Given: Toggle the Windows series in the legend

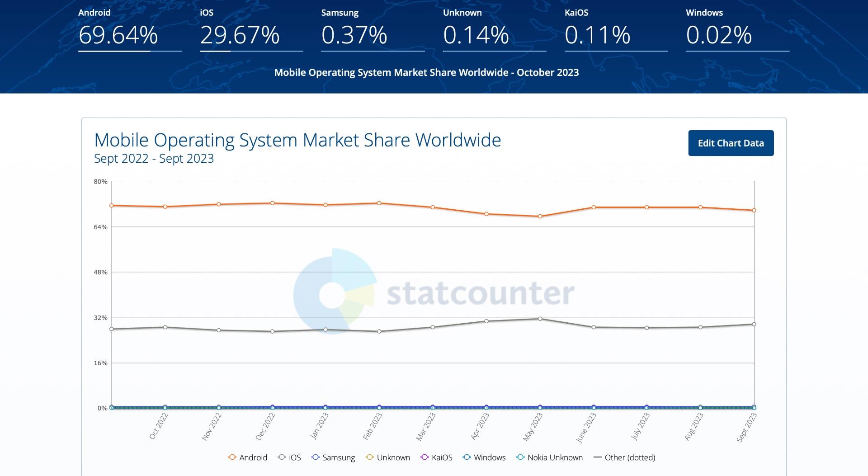Looking at the screenshot, I should pos(484,457).
